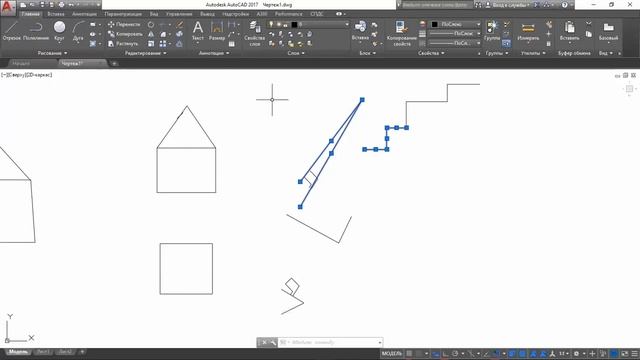Click the Save icon in quick access
The height and width of the screenshot is (360, 640).
tap(42, 5)
